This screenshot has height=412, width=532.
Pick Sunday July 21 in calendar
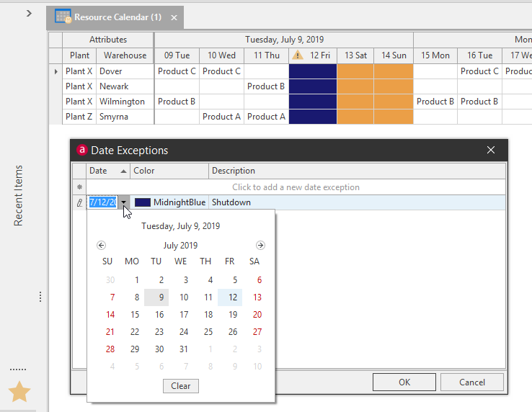(110, 332)
